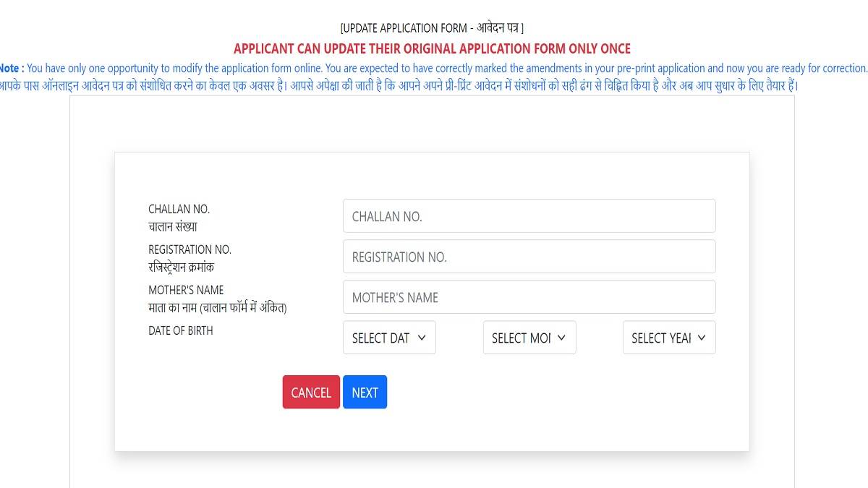This screenshot has width=868, height=488.
Task: Click the Hindi 'चालान संख्या' label
Action: [173, 226]
